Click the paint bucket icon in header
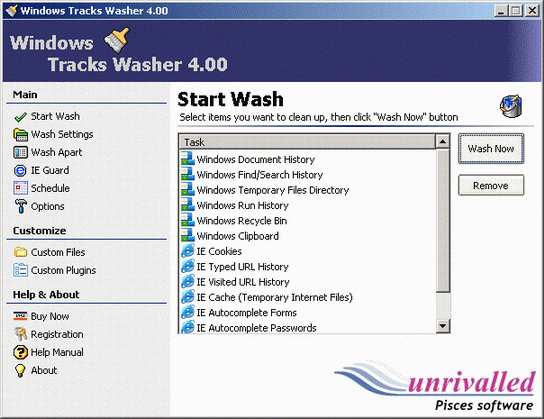The height and width of the screenshot is (419, 544). click(x=511, y=106)
